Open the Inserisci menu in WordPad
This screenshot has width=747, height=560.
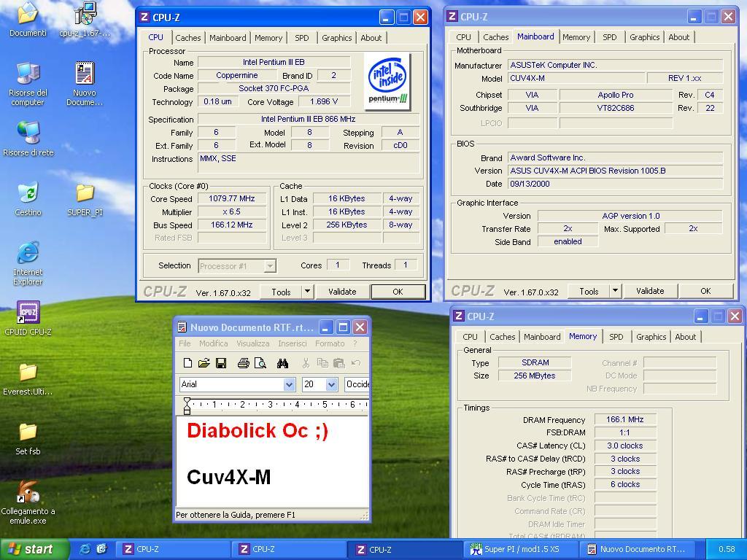[293, 343]
